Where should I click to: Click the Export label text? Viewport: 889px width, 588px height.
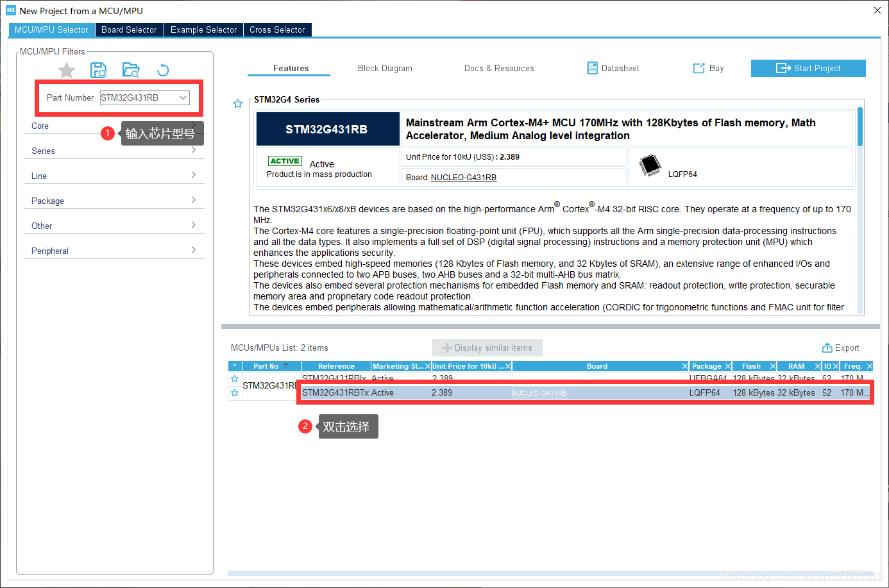847,348
